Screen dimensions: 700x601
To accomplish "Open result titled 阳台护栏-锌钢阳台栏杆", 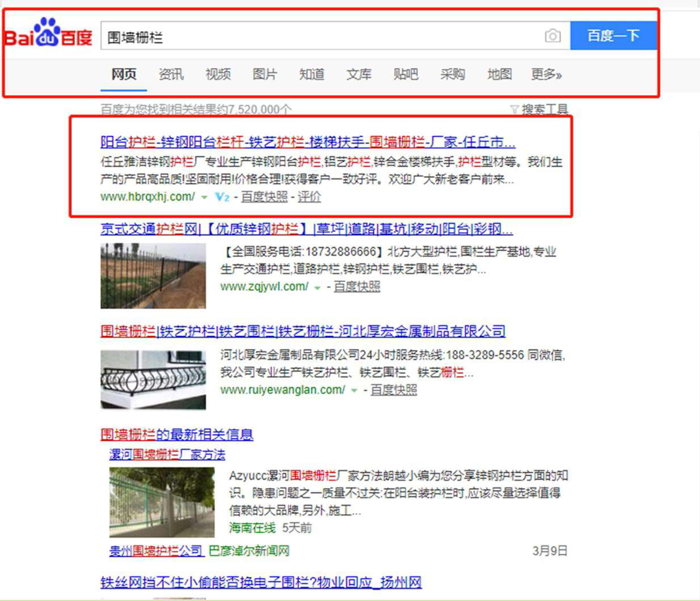I will [308, 142].
